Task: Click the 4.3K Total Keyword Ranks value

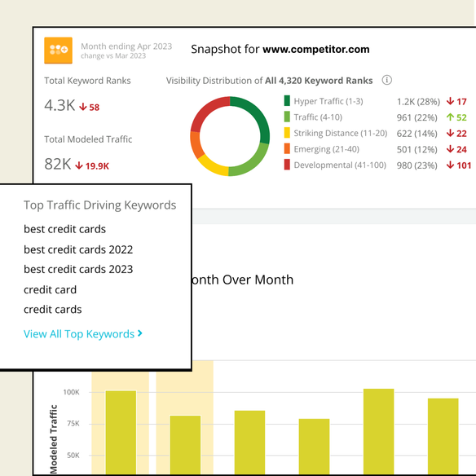Action: tap(59, 106)
